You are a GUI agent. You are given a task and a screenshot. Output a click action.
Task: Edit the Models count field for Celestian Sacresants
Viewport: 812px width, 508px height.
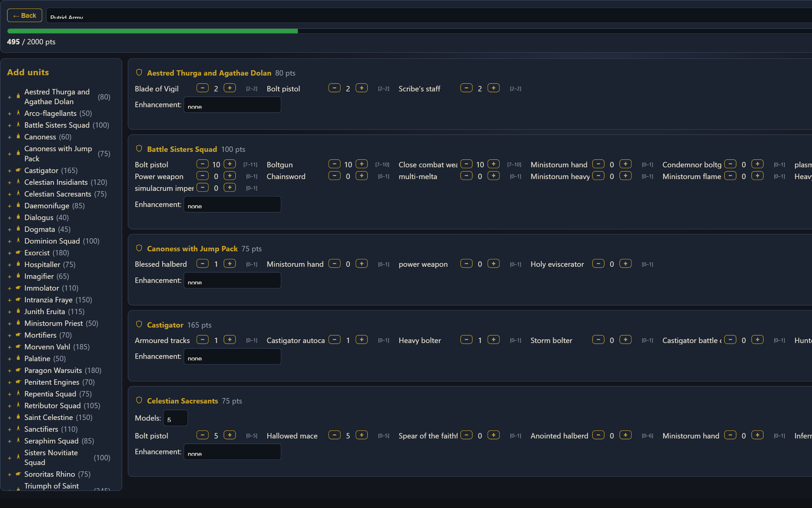click(x=175, y=418)
